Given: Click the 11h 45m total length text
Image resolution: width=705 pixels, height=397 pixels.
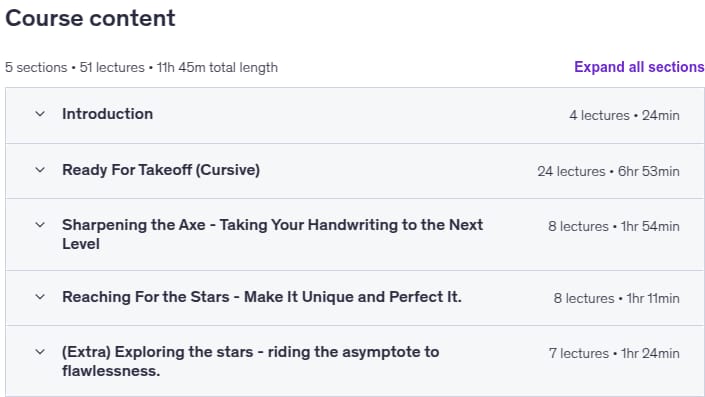Looking at the screenshot, I should coord(217,67).
